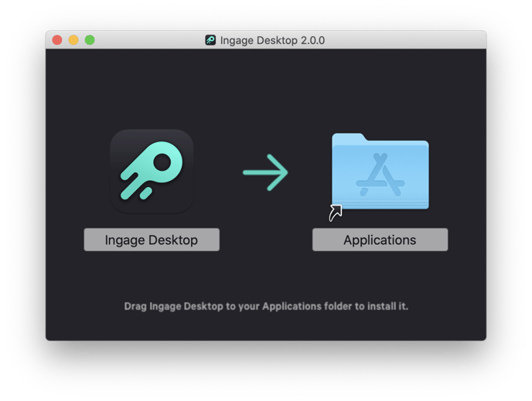The width and height of the screenshot is (532, 401).
Task: Click the Ingage icon in title bar
Action: pyautogui.click(x=210, y=40)
